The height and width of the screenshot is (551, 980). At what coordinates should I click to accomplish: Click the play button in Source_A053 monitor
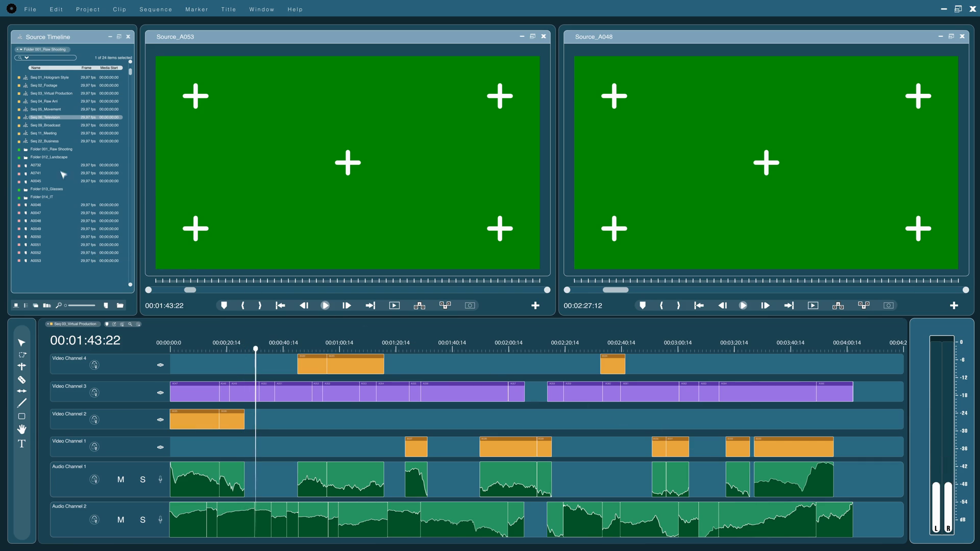click(x=325, y=305)
